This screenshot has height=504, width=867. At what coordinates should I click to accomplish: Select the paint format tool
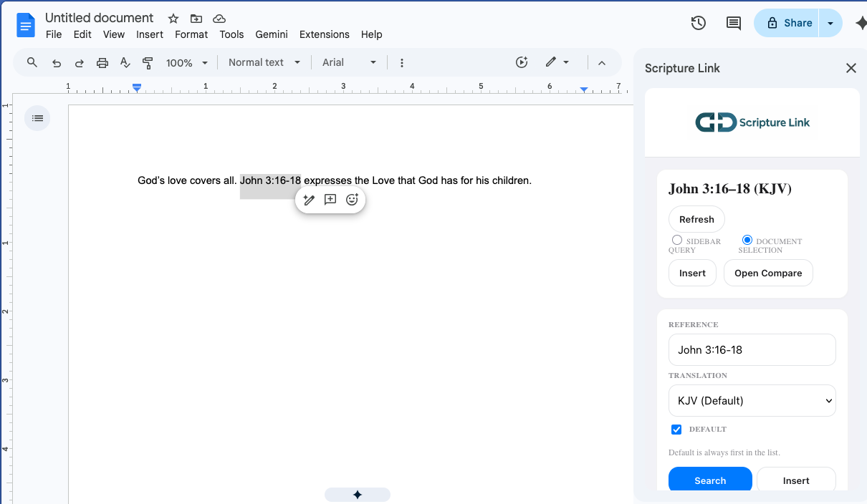point(148,63)
